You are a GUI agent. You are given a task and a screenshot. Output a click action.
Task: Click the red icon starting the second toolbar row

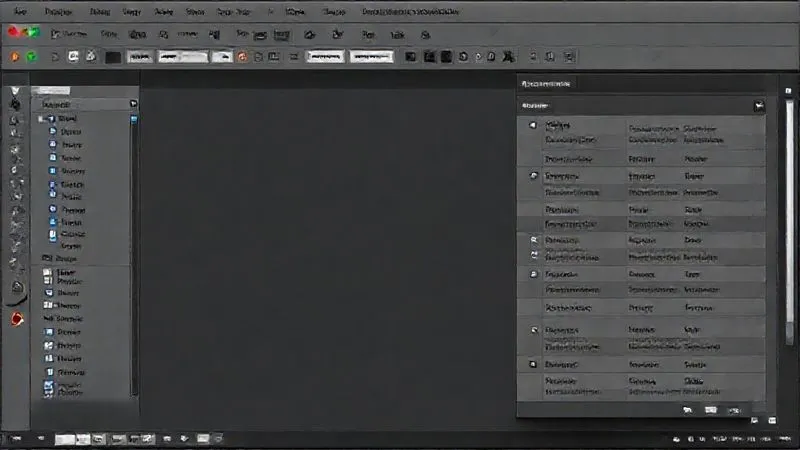tap(14, 32)
